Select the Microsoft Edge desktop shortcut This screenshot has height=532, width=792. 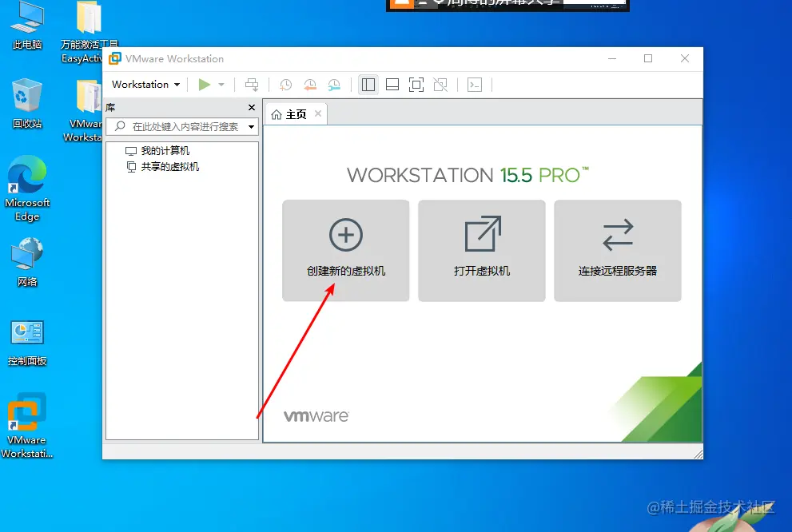tap(27, 189)
